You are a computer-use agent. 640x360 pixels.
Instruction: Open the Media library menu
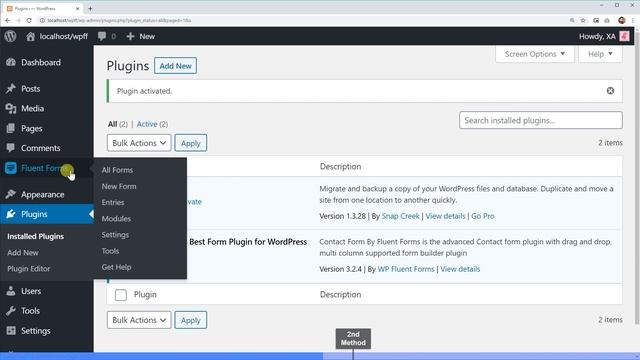click(32, 109)
